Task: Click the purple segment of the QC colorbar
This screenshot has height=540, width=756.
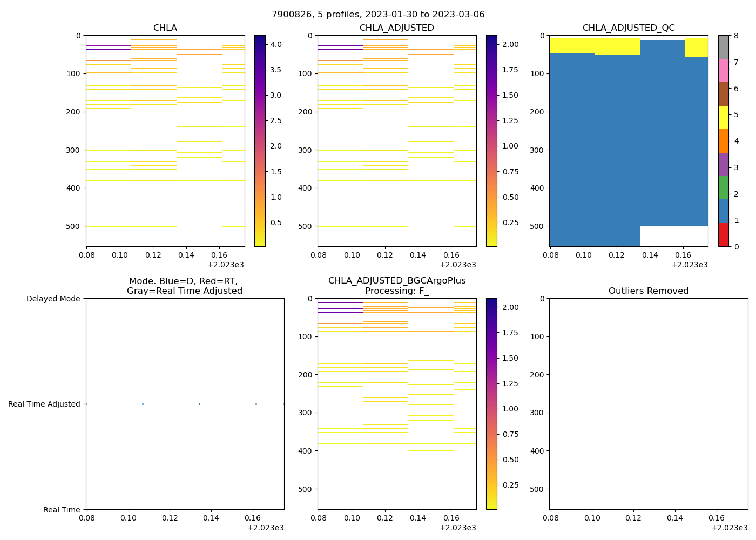Action: click(723, 164)
